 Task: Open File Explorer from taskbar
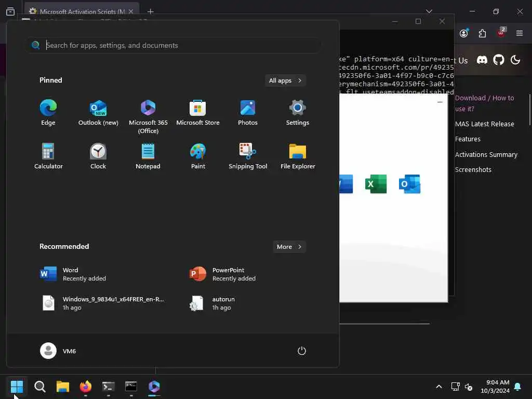click(x=63, y=387)
